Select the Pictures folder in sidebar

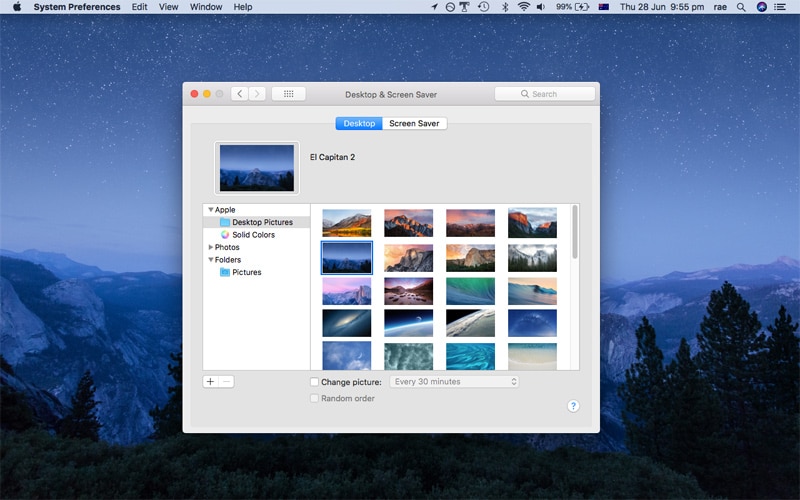(246, 272)
